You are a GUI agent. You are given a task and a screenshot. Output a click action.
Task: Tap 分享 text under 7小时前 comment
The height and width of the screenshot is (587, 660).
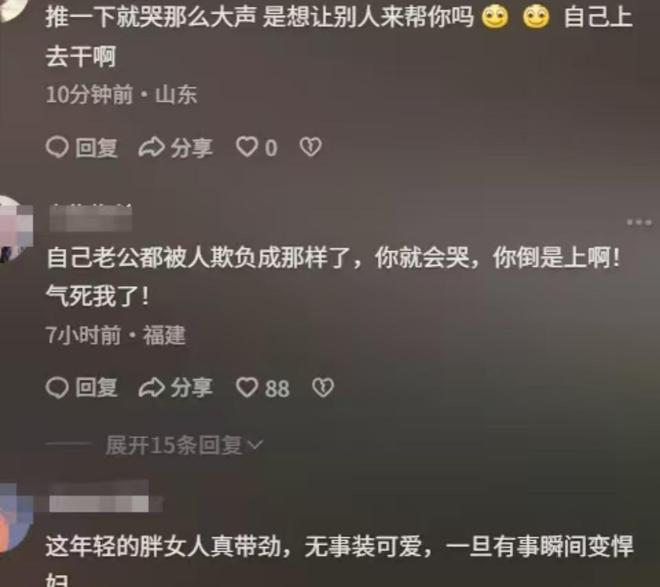[192, 388]
